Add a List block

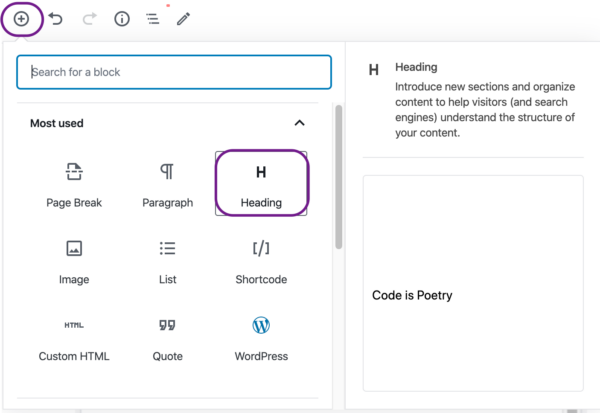click(x=167, y=261)
